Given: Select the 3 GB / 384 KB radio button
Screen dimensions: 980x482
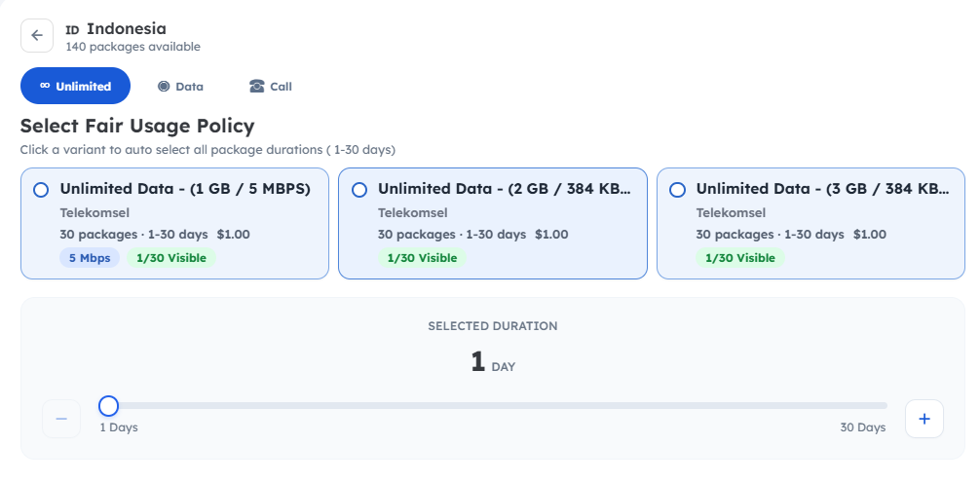Looking at the screenshot, I should tap(677, 190).
